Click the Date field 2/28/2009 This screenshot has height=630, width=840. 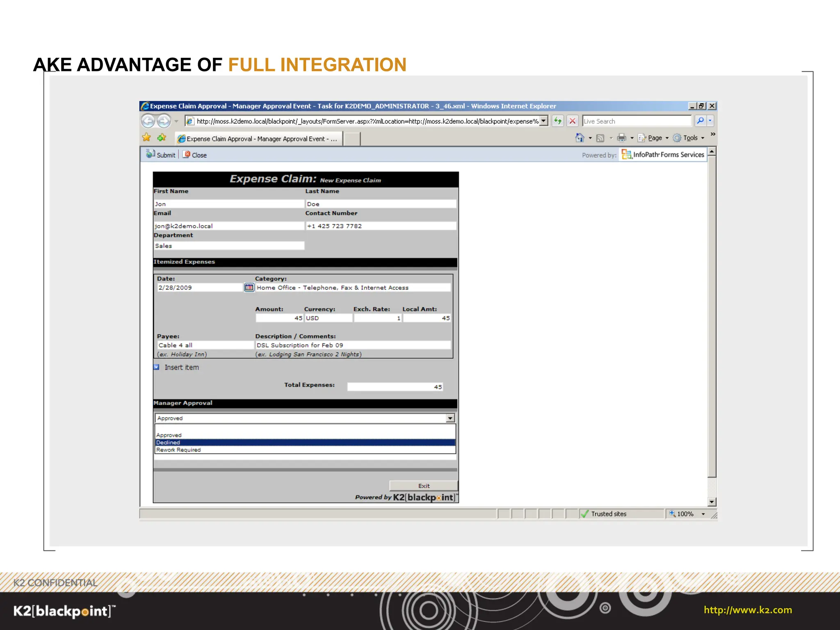coord(200,288)
